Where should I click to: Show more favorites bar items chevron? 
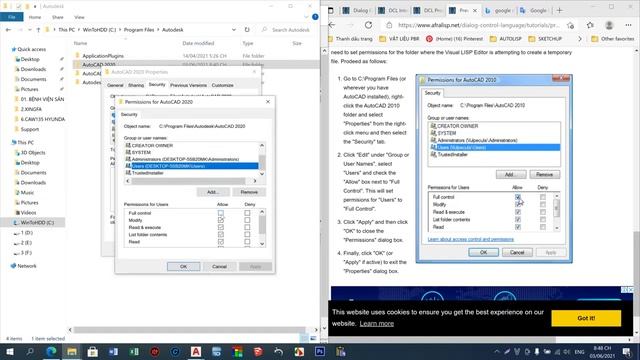pyautogui.click(x=580, y=39)
